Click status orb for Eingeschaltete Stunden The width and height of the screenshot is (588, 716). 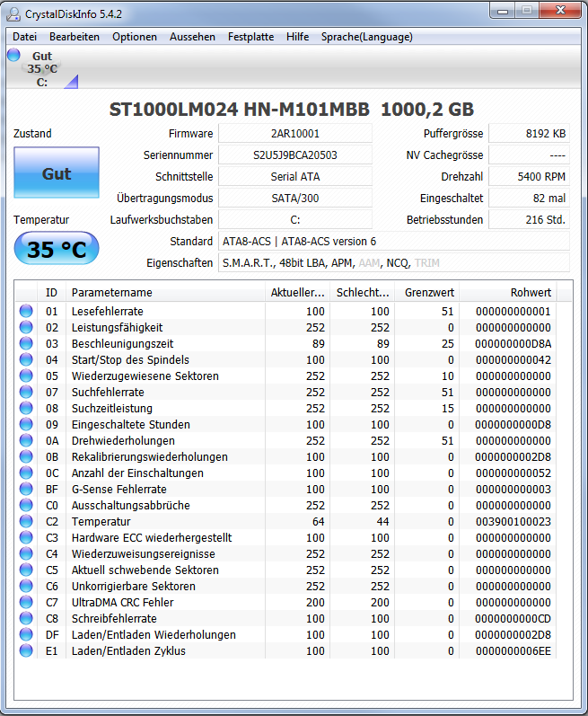(26, 424)
